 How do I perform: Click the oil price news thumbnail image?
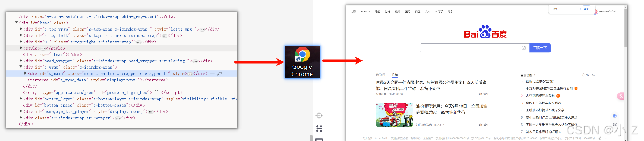click(394, 115)
